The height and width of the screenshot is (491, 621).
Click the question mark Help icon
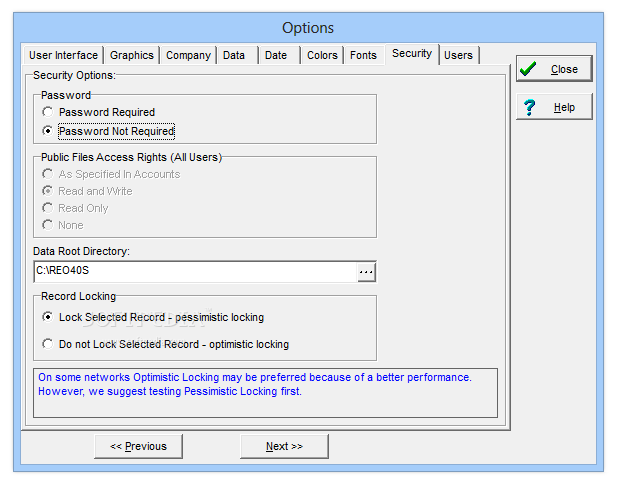[x=529, y=107]
